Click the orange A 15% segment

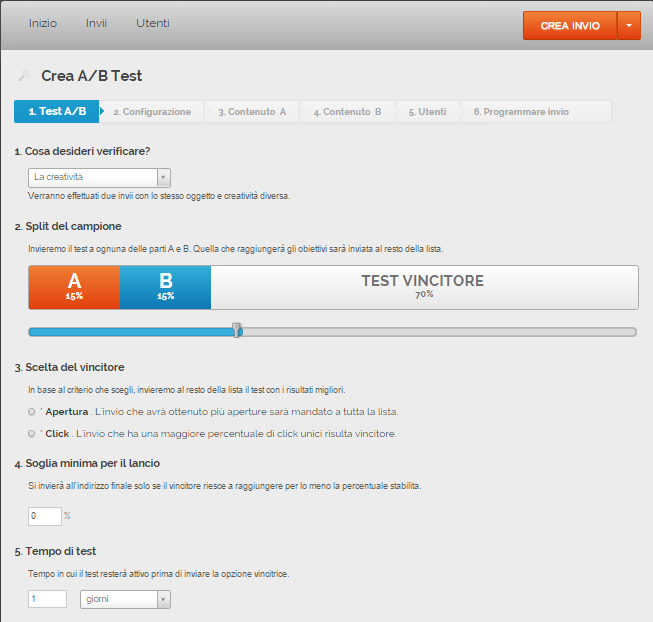74,287
